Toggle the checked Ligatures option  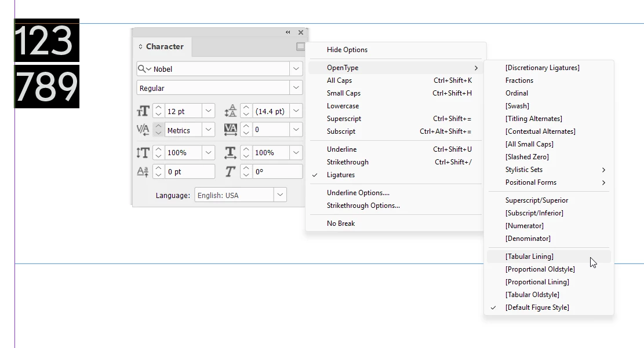[x=395, y=175]
